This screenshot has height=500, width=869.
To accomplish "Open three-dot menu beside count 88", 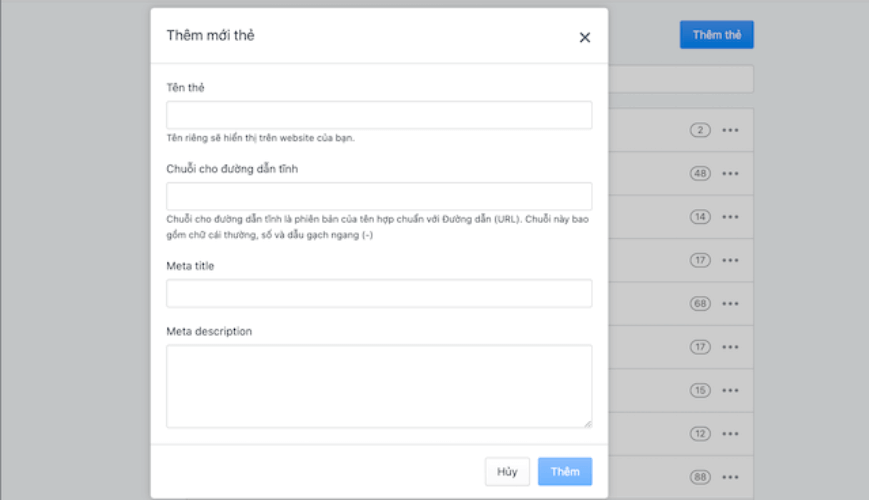I will click(730, 477).
